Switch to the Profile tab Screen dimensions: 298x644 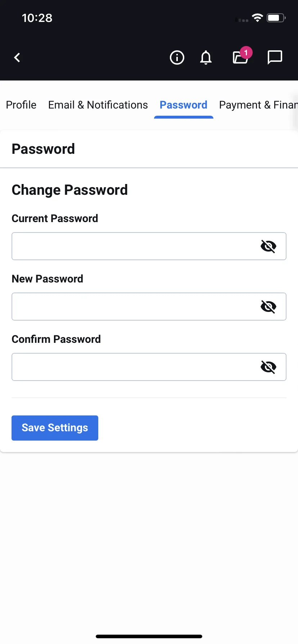[21, 105]
